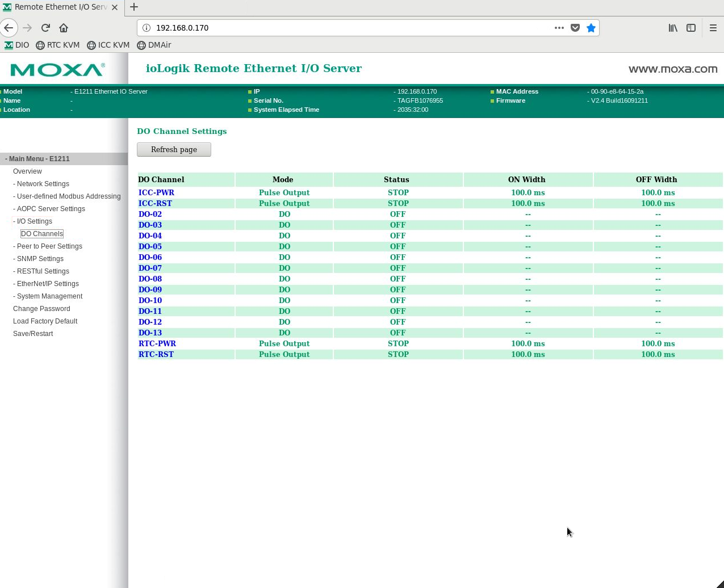This screenshot has height=588, width=724.
Task: Open site information icon in address bar
Action: pyautogui.click(x=146, y=28)
